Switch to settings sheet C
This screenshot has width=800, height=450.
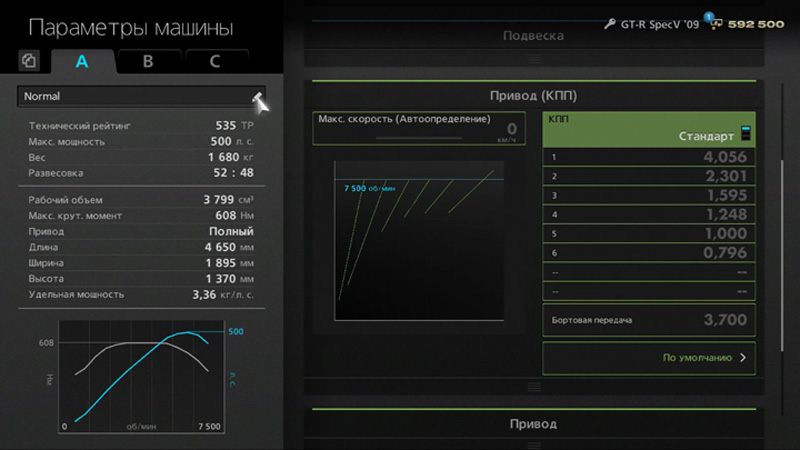click(x=214, y=61)
